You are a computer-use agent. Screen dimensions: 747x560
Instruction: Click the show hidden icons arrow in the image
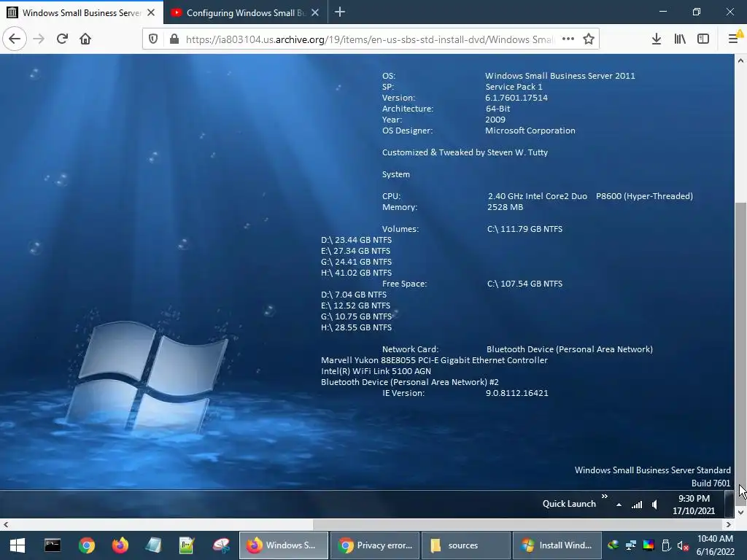tap(619, 505)
